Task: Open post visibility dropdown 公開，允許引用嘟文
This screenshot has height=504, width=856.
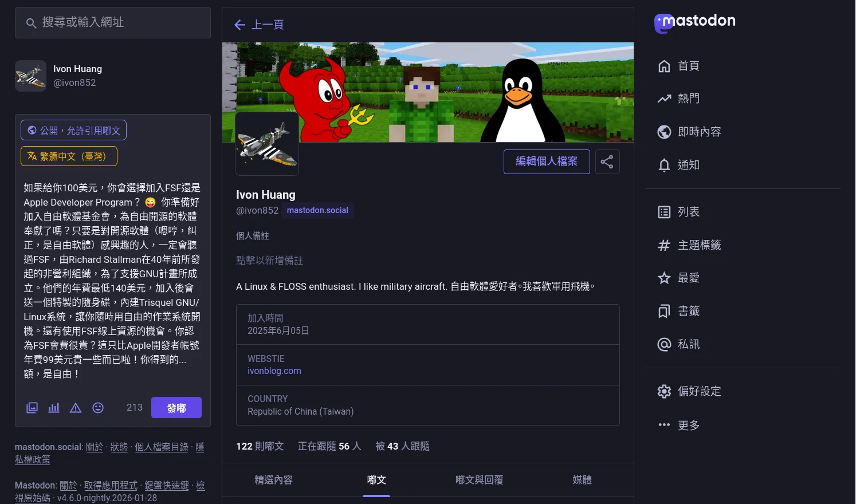Action: pyautogui.click(x=73, y=131)
